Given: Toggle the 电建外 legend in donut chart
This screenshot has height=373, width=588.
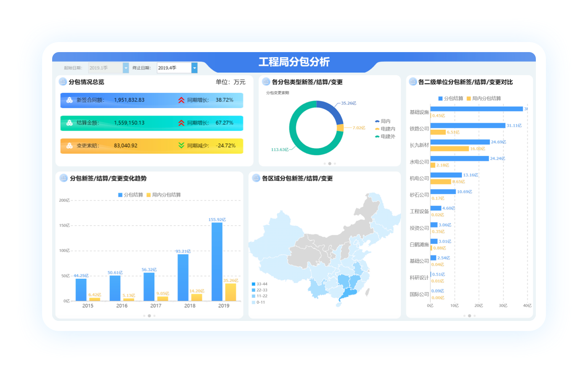Looking at the screenshot, I should pyautogui.click(x=378, y=137).
